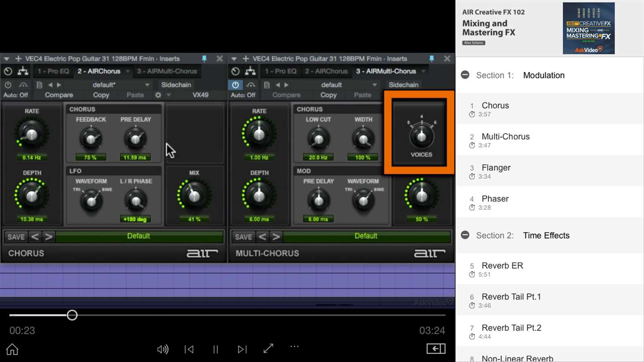Select previous preset arrow beside default* in Chorus window
This screenshot has height=362, width=644.
tap(50, 85)
